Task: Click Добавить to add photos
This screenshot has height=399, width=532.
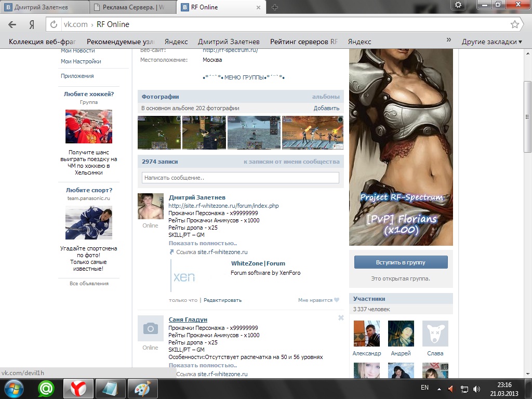Action: pos(326,108)
